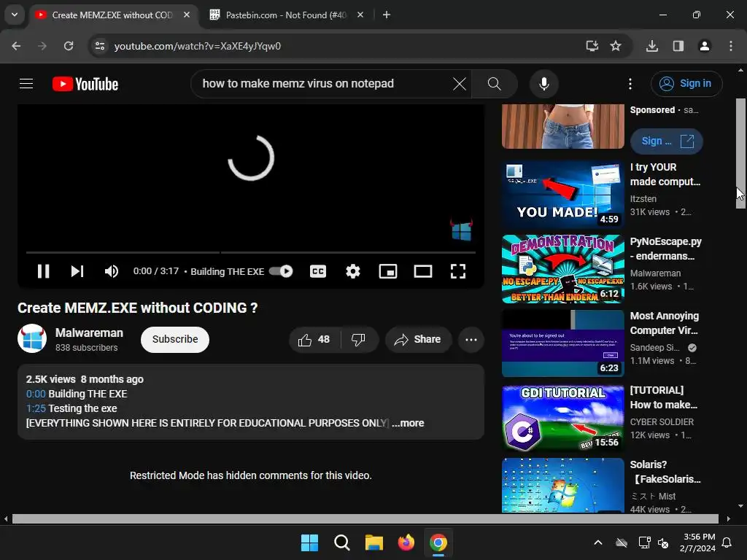Click the vertical page scrollbar
The width and height of the screenshot is (747, 560).
coord(740,153)
